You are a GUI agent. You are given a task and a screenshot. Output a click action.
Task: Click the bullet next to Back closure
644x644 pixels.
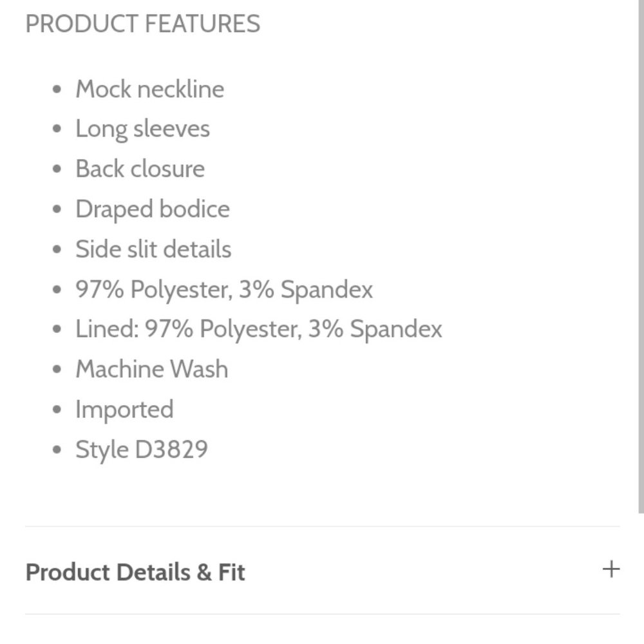[x=57, y=169]
